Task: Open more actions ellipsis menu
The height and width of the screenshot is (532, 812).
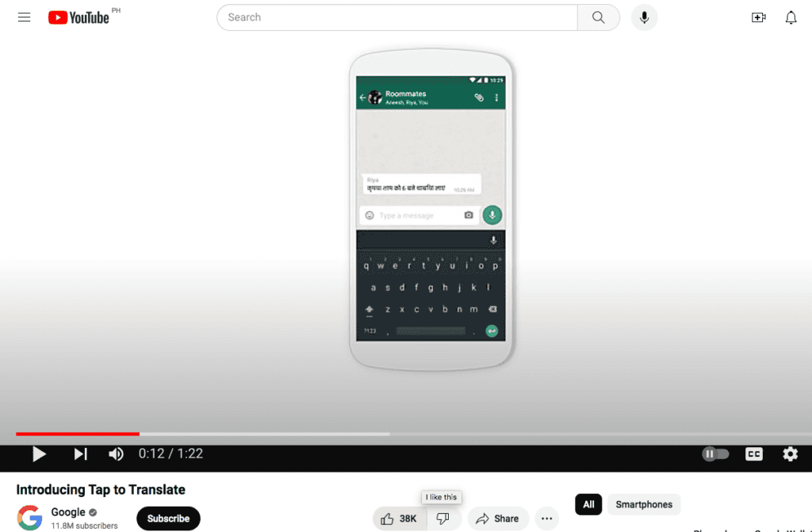Action: (547, 519)
